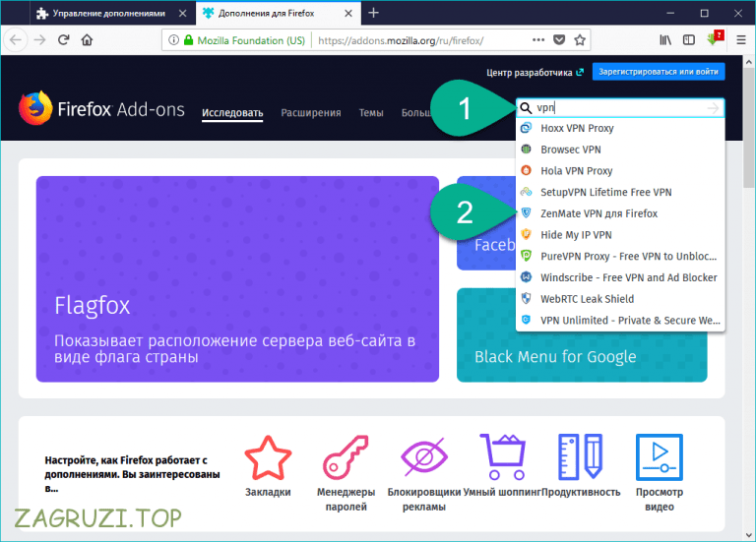Image resolution: width=756 pixels, height=542 pixels.
Task: Click the scrollbar up arrow
Action: [748, 62]
